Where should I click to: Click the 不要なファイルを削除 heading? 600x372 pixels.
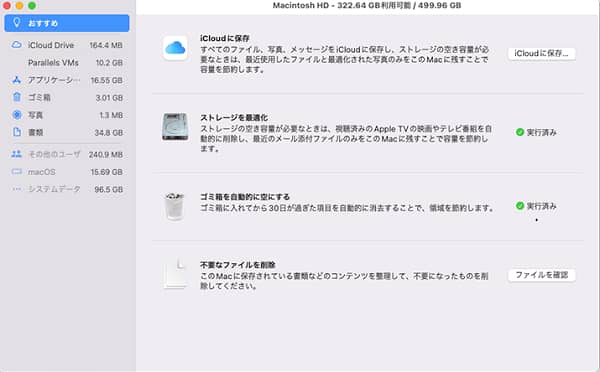pyautogui.click(x=238, y=264)
